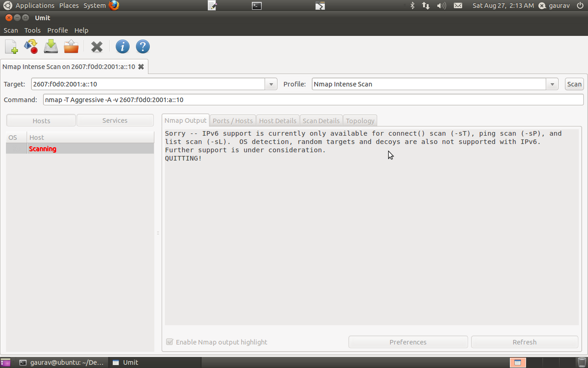Open the gaurav user menu
The image size is (588, 368).
coord(554,6)
